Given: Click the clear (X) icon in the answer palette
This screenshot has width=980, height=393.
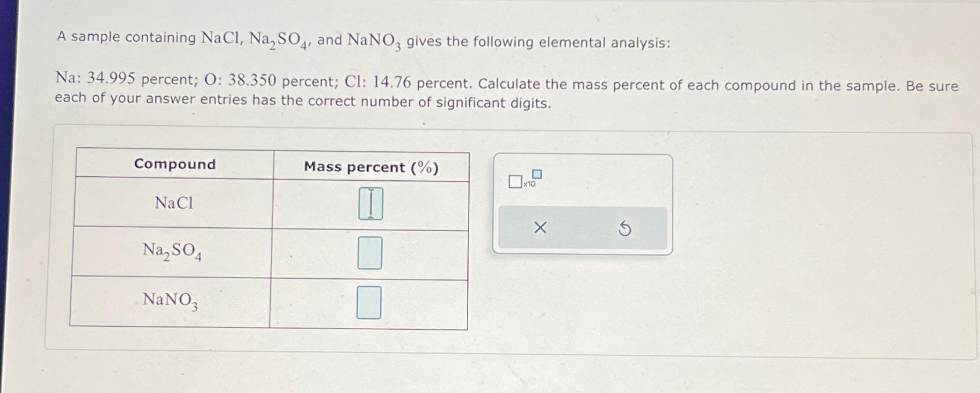Looking at the screenshot, I should [x=540, y=228].
